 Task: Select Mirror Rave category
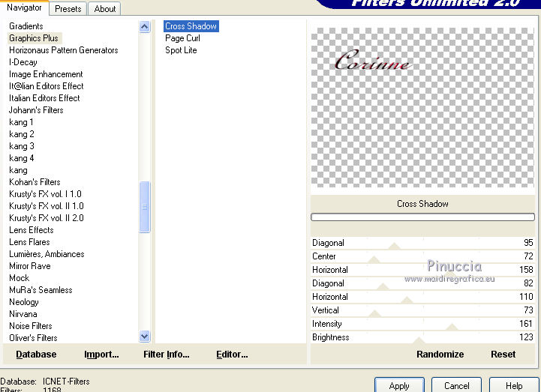click(30, 266)
